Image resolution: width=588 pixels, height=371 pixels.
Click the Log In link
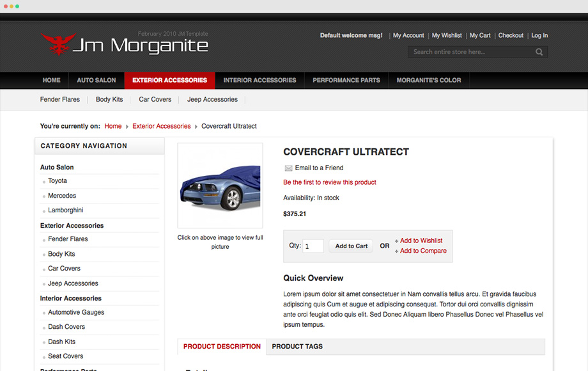coord(539,35)
